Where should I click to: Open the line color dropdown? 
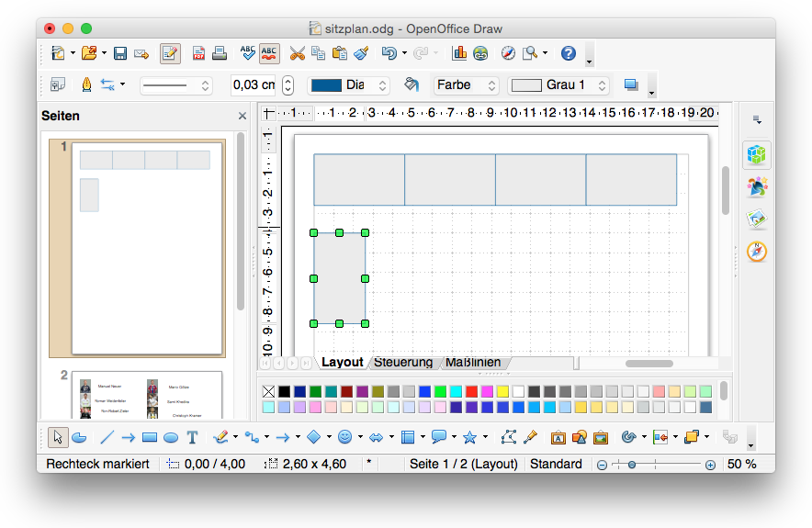348,85
